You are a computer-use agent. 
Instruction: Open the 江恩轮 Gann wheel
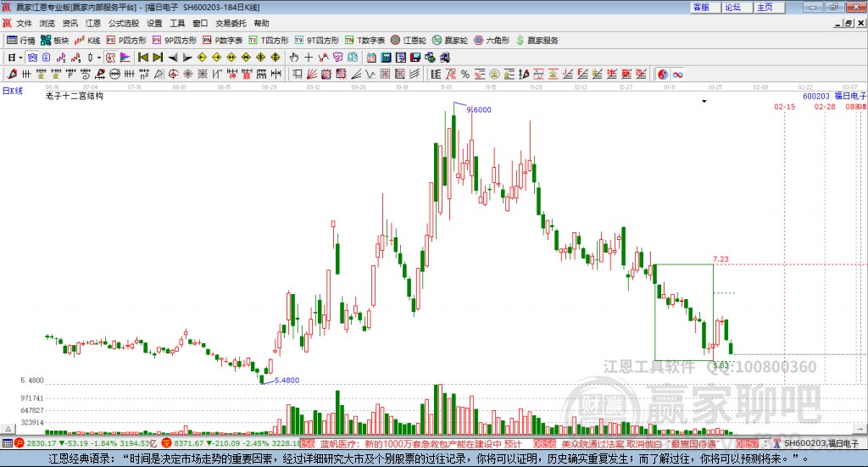coord(409,41)
